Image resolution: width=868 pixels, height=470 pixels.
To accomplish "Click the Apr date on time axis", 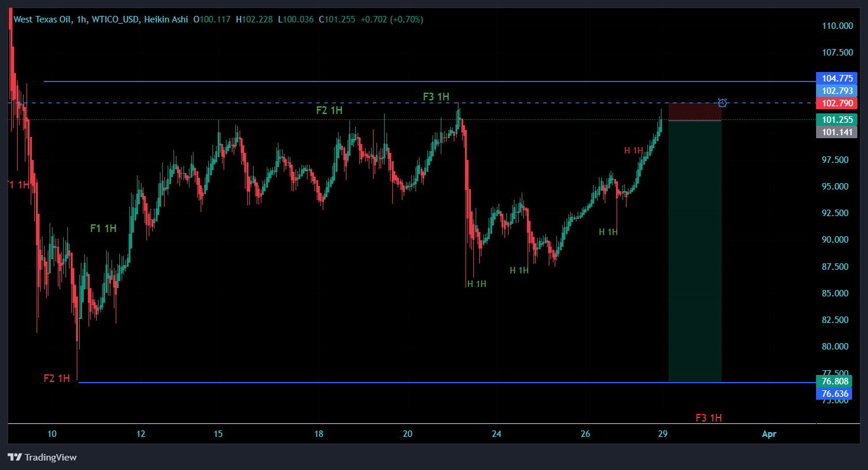I will 769,434.
